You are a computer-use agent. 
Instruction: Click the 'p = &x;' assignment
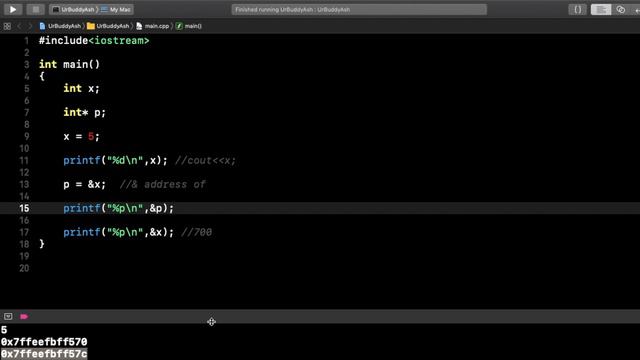84,184
